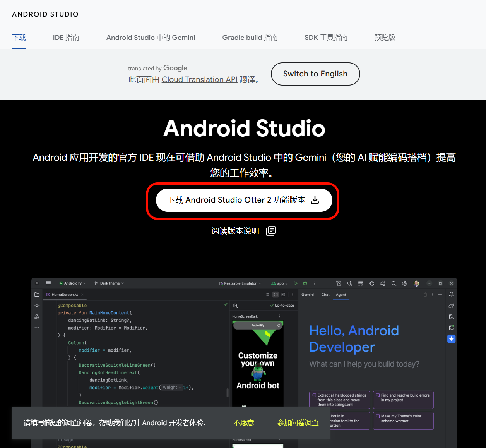Click the first icon left of translate icon

click(339, 283)
